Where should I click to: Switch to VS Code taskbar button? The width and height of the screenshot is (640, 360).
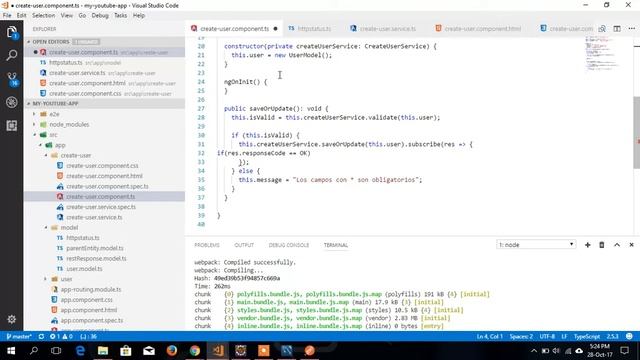(x=218, y=351)
